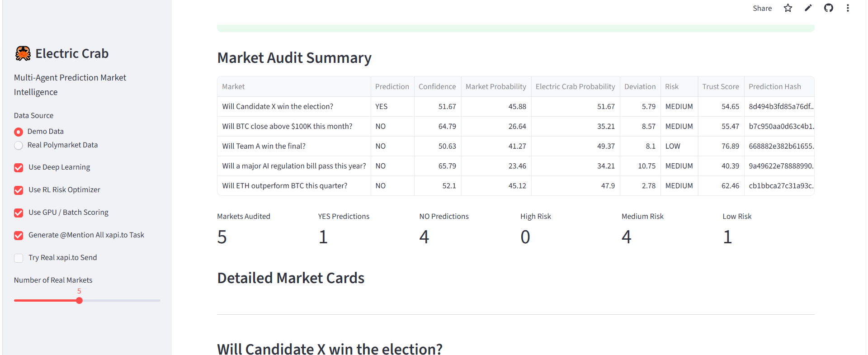The width and height of the screenshot is (868, 355).
Task: Click market probability 45.12 in ETH row
Action: tap(496, 186)
